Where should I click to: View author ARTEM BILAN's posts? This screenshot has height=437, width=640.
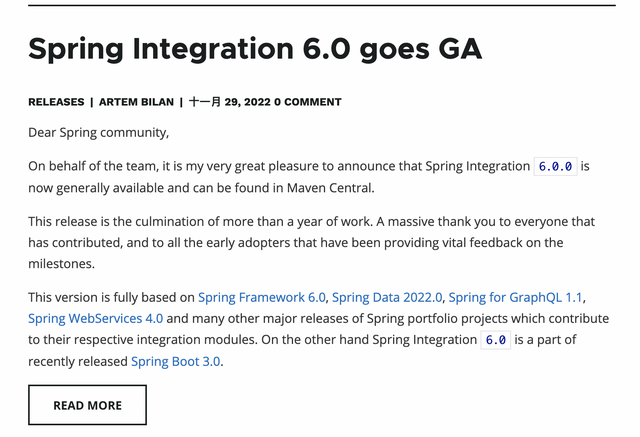click(136, 102)
